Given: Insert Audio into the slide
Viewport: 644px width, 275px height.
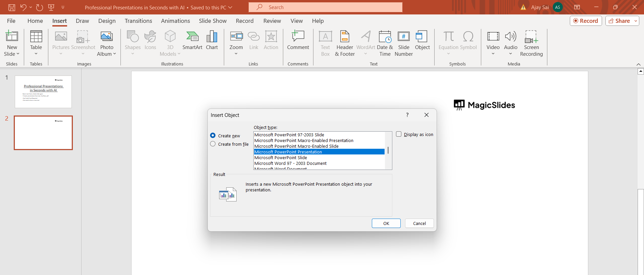Looking at the screenshot, I should click(510, 43).
